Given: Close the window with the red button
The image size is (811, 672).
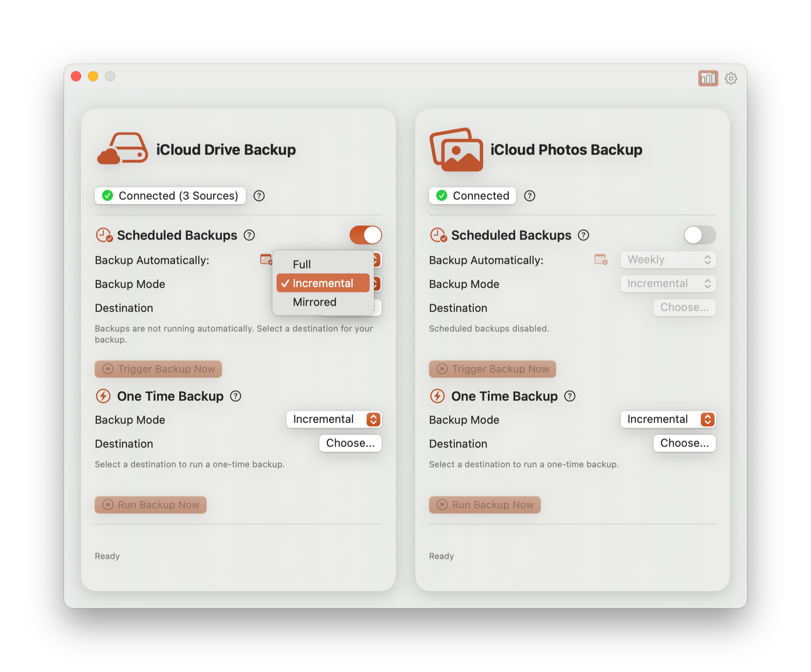Looking at the screenshot, I should (76, 76).
